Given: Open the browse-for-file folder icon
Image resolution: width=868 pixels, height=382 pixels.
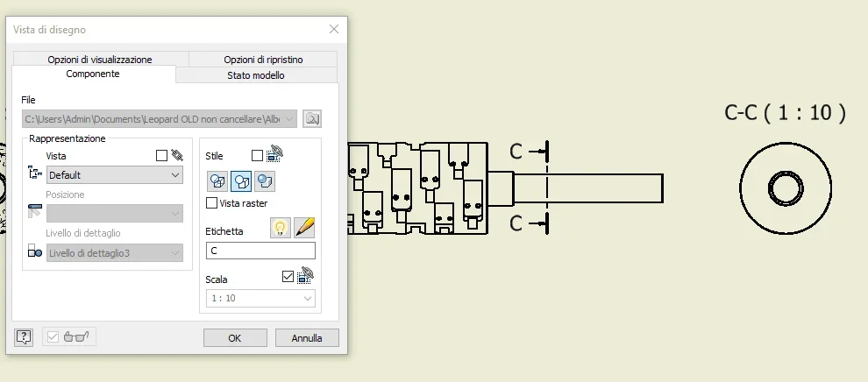Looking at the screenshot, I should [x=312, y=119].
